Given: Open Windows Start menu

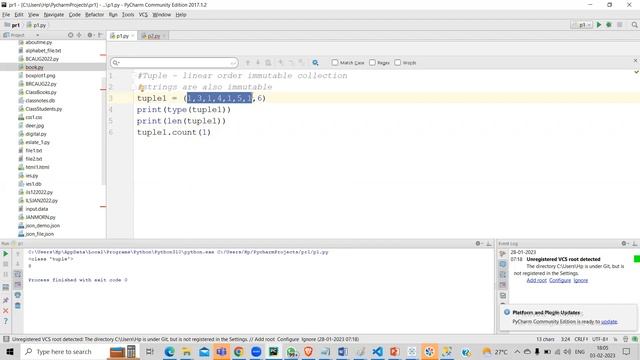Looking at the screenshot, I should [x=10, y=351].
